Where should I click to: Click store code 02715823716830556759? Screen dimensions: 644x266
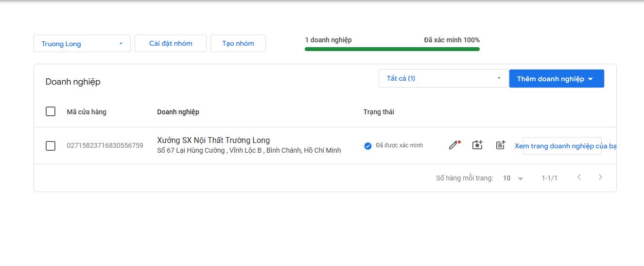pos(105,145)
